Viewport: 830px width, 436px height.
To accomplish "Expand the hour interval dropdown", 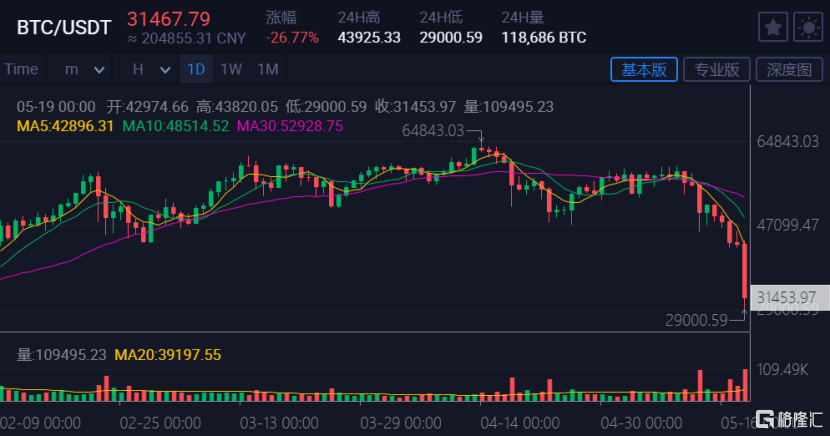I will 152,69.
